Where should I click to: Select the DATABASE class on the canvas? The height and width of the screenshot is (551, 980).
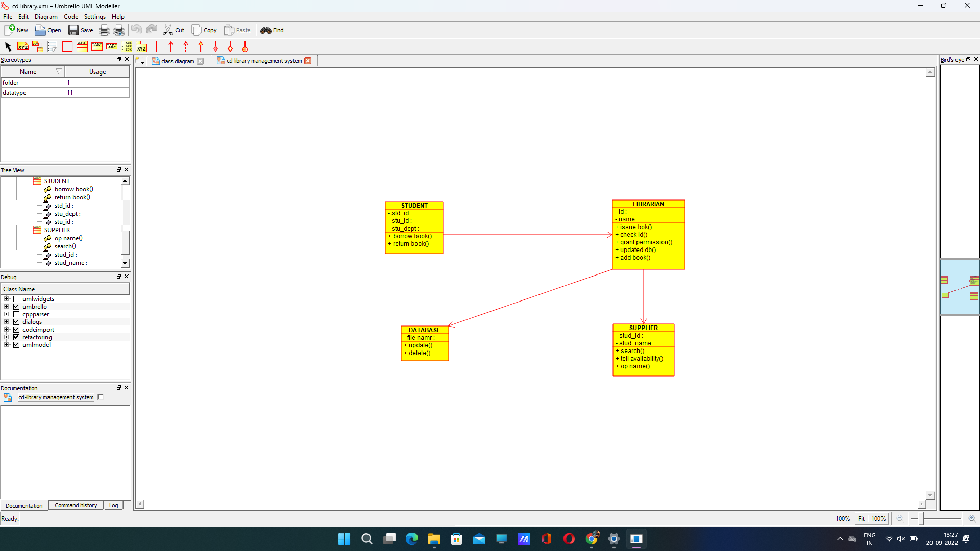[425, 341]
